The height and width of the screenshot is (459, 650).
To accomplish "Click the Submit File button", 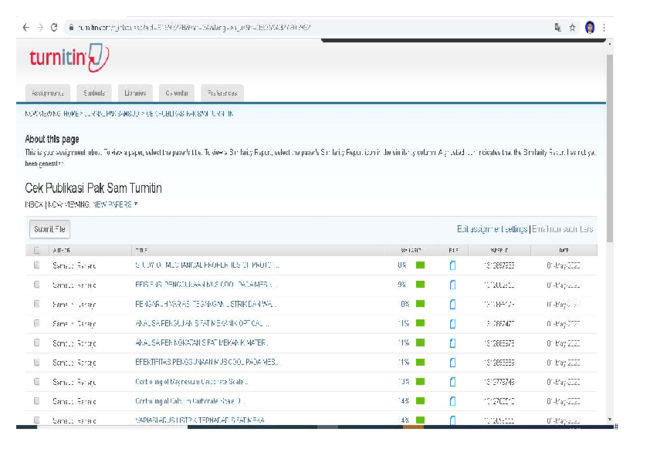I will (x=50, y=229).
